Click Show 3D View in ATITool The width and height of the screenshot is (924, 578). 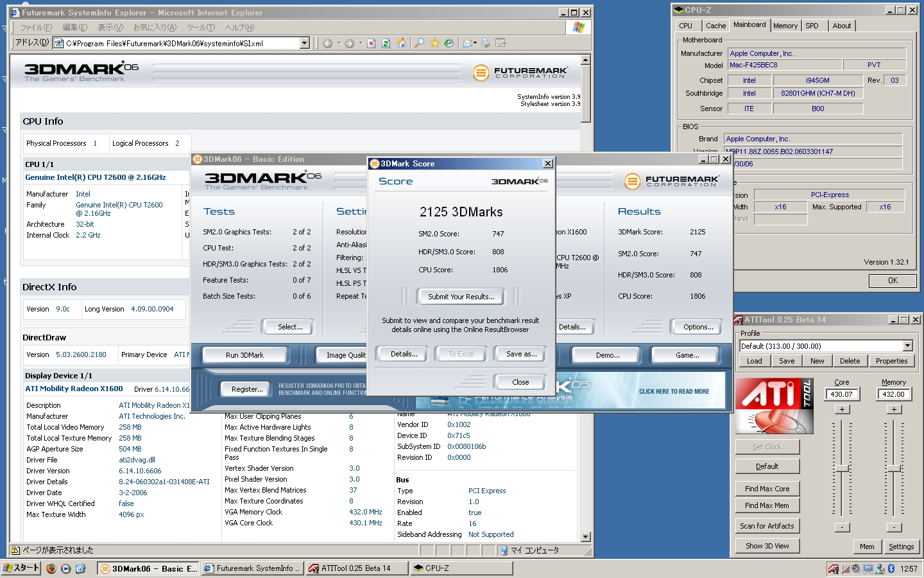[767, 546]
